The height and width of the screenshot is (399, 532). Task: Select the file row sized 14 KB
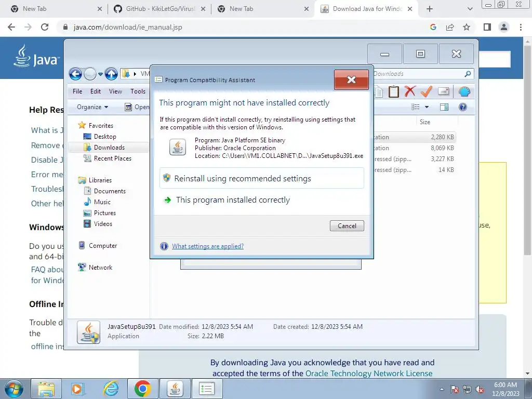(414, 169)
